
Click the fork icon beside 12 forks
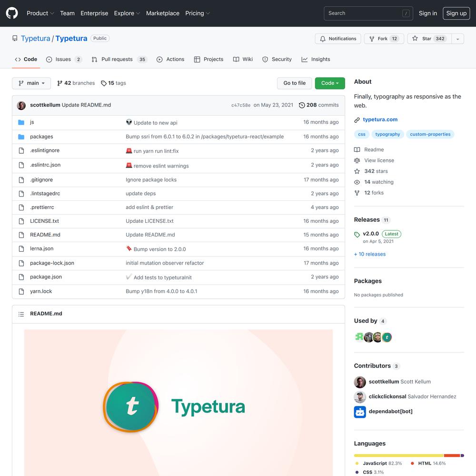[357, 193]
